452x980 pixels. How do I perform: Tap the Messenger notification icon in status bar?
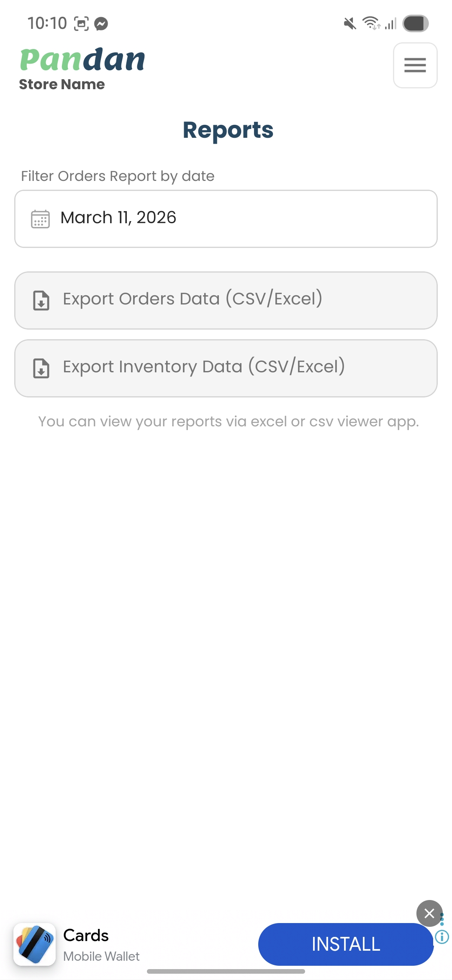(101, 24)
